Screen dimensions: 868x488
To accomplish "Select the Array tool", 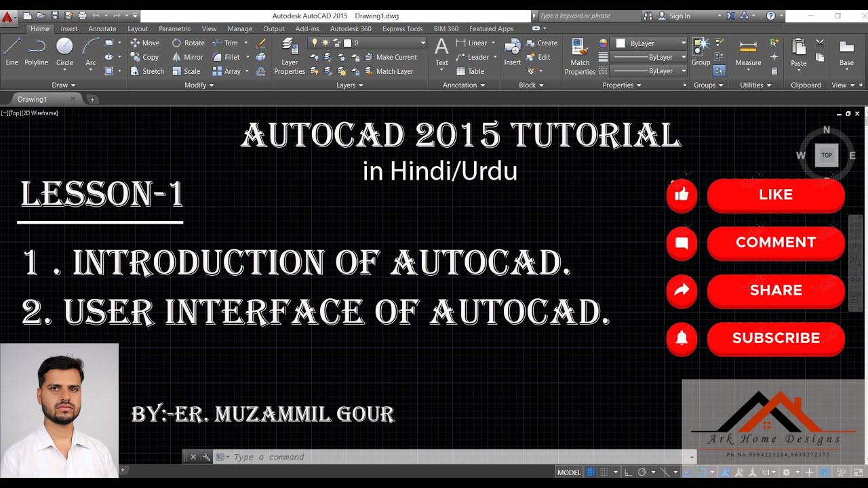I will coord(226,71).
